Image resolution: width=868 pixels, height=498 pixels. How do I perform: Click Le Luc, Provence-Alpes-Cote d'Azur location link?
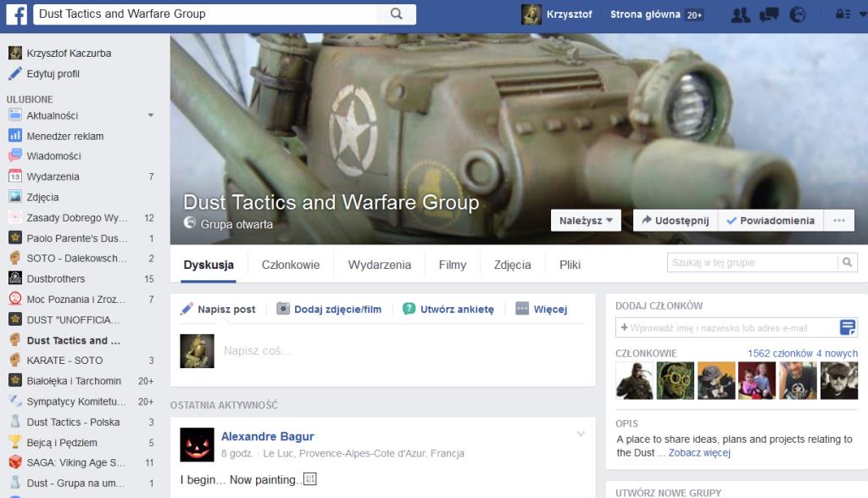pyautogui.click(x=363, y=453)
